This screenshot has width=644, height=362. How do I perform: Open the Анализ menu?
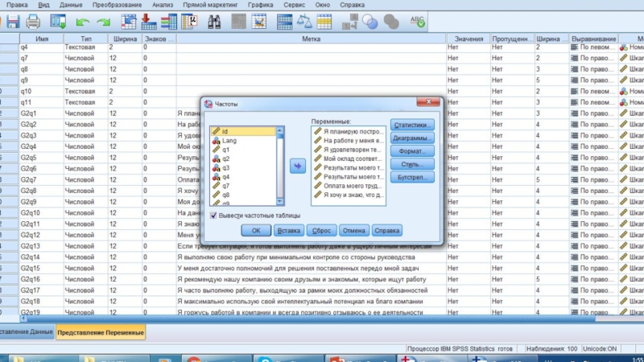click(162, 5)
